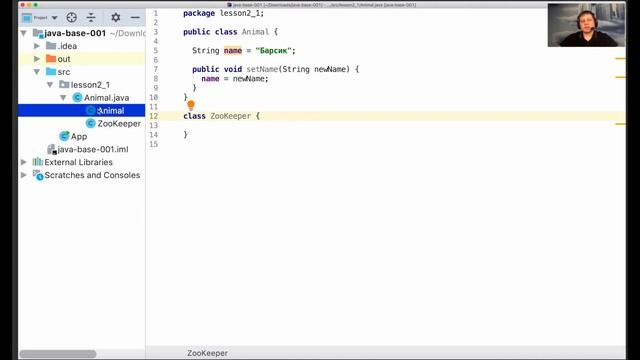
Task: Click the collapse all icon in Project toolbar
Action: pyautogui.click(x=91, y=18)
